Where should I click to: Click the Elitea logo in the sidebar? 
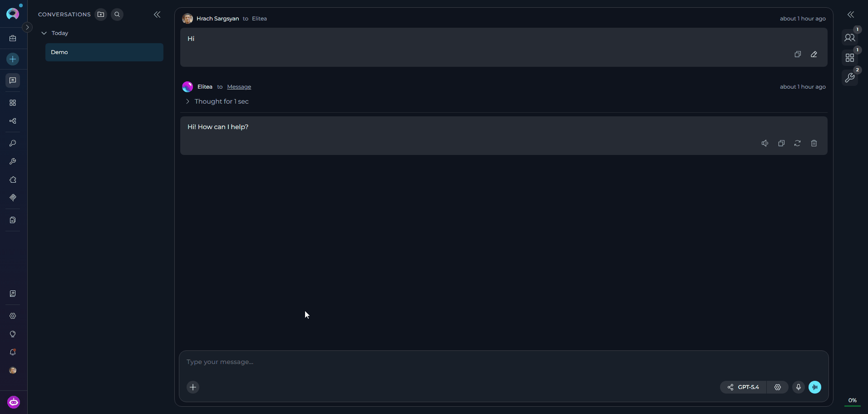13,13
